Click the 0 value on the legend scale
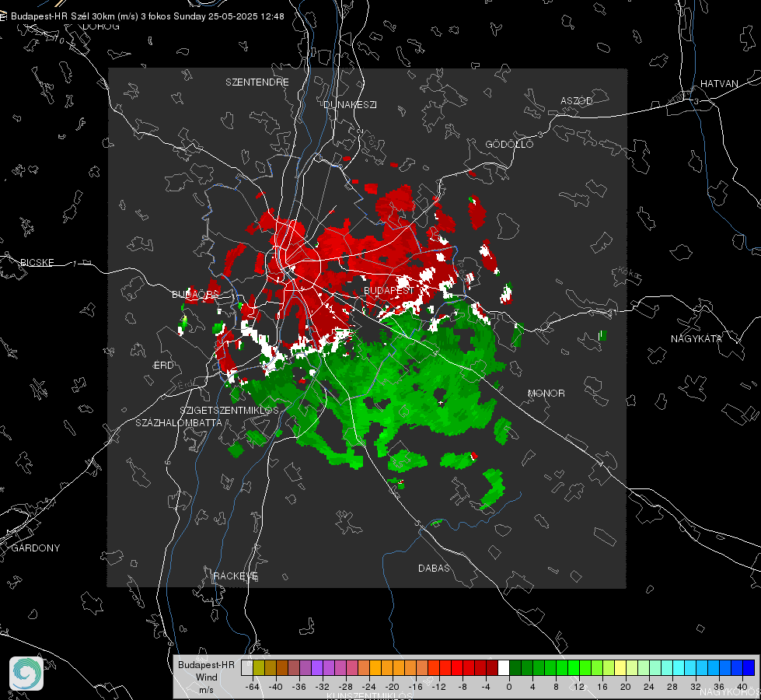 point(509,687)
